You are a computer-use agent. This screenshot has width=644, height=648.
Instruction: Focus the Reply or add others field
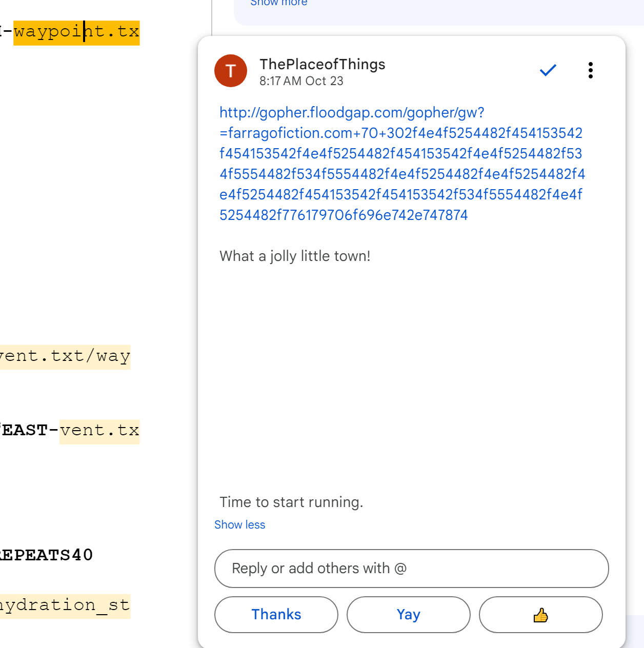pos(411,569)
